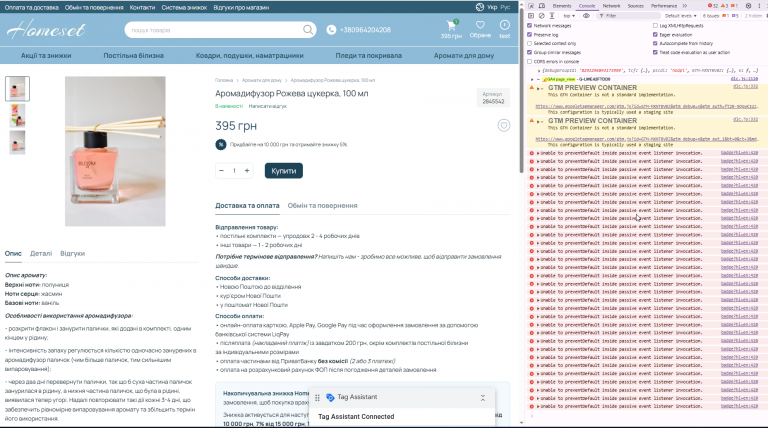Increase product quantity with plus
Image resolution: width=768 pixels, height=428 pixels.
247,170
